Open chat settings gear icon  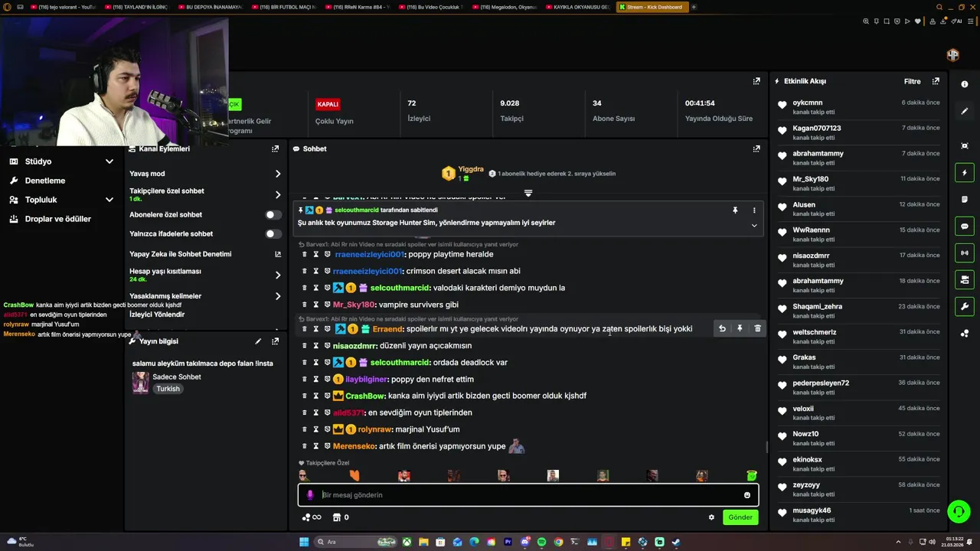711,517
